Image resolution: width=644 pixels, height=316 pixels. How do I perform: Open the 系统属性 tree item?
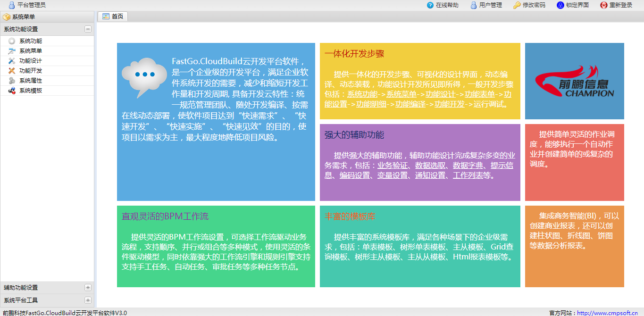pos(31,81)
